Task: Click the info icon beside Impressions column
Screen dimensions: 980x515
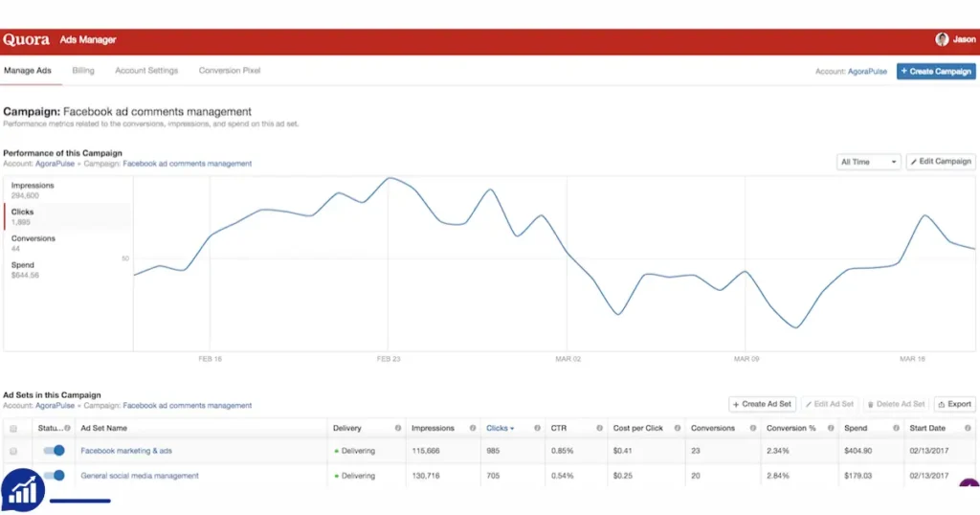Action: (x=473, y=428)
